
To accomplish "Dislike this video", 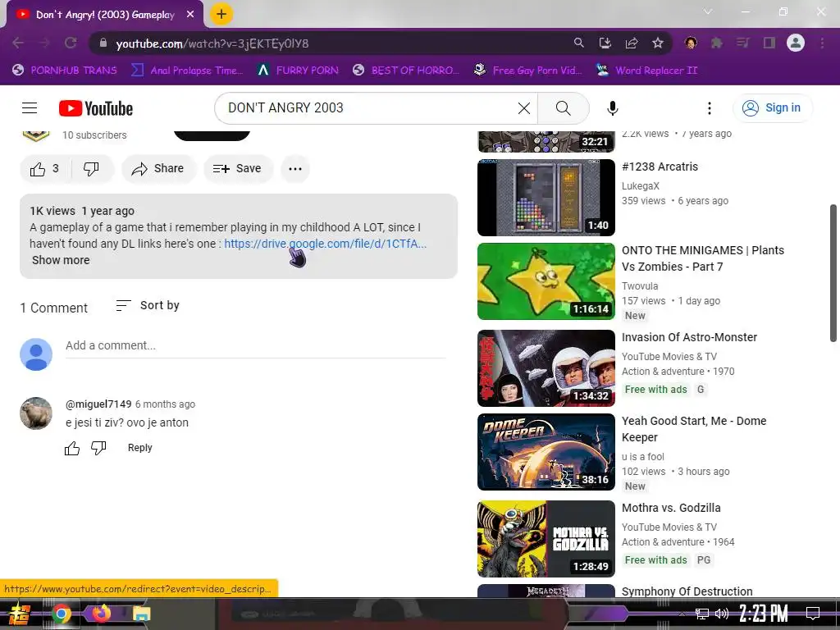I will pos(92,169).
